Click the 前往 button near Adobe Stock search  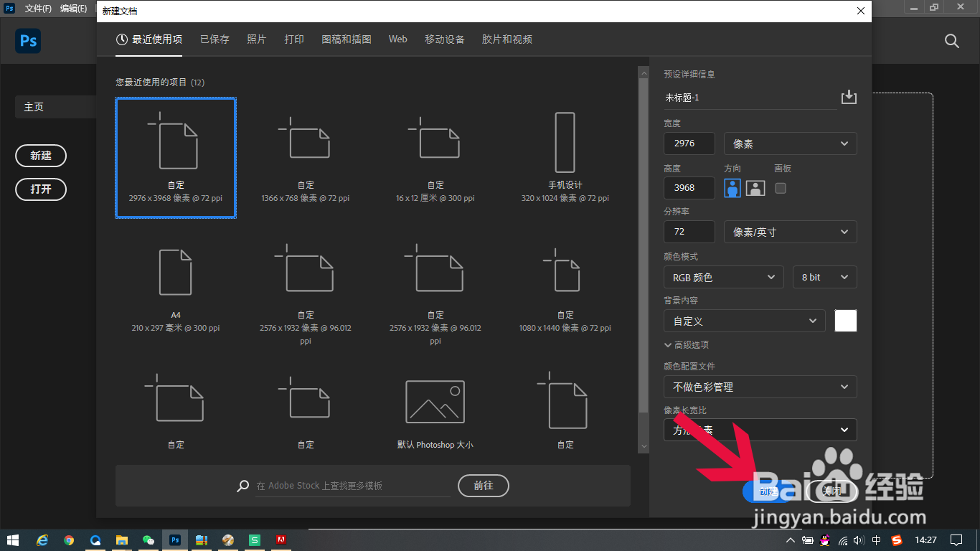tap(483, 486)
